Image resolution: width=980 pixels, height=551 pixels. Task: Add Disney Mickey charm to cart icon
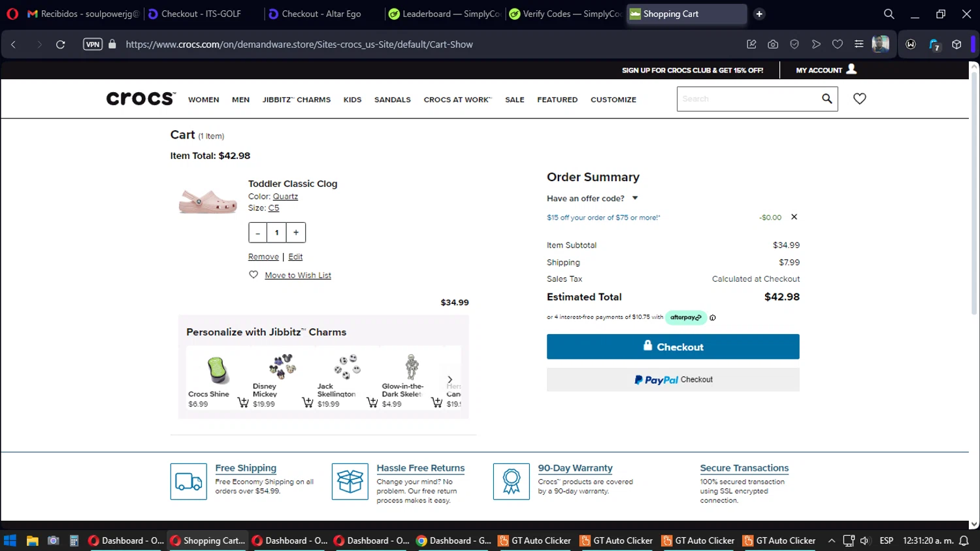pos(307,403)
